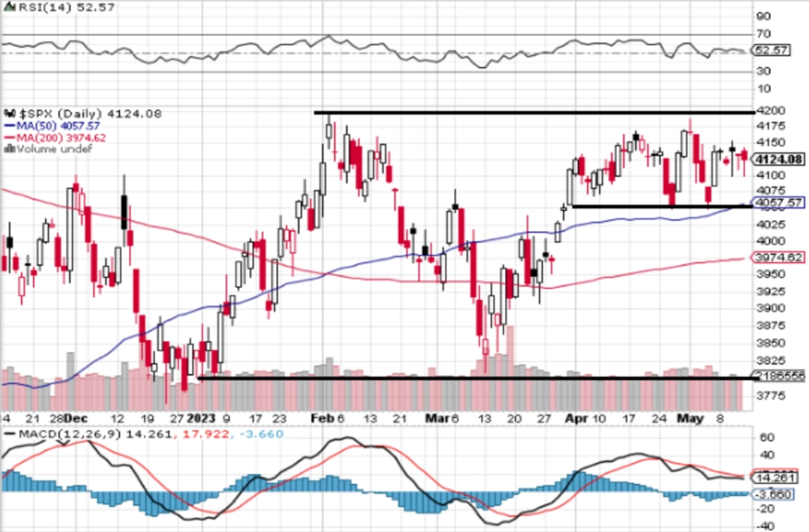Click the $SPX candlestick legend icon
This screenshot has height=532, width=809.
click(10, 113)
